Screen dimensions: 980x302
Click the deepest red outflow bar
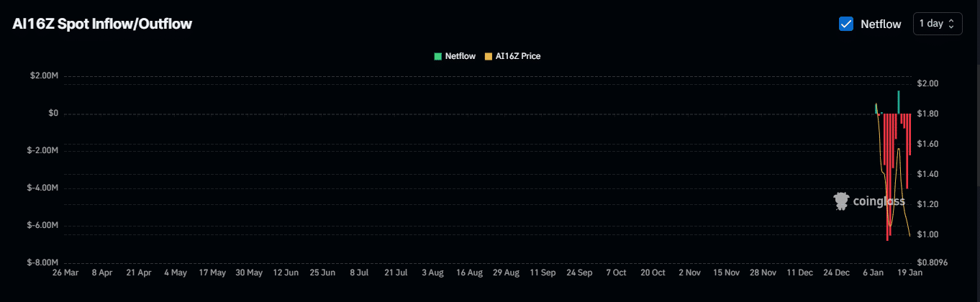tap(887, 177)
